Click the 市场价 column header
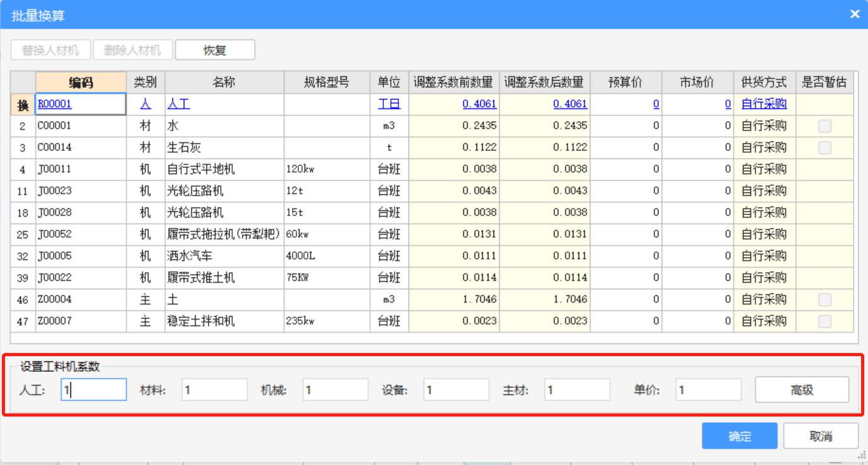This screenshot has width=868, height=465. click(697, 82)
